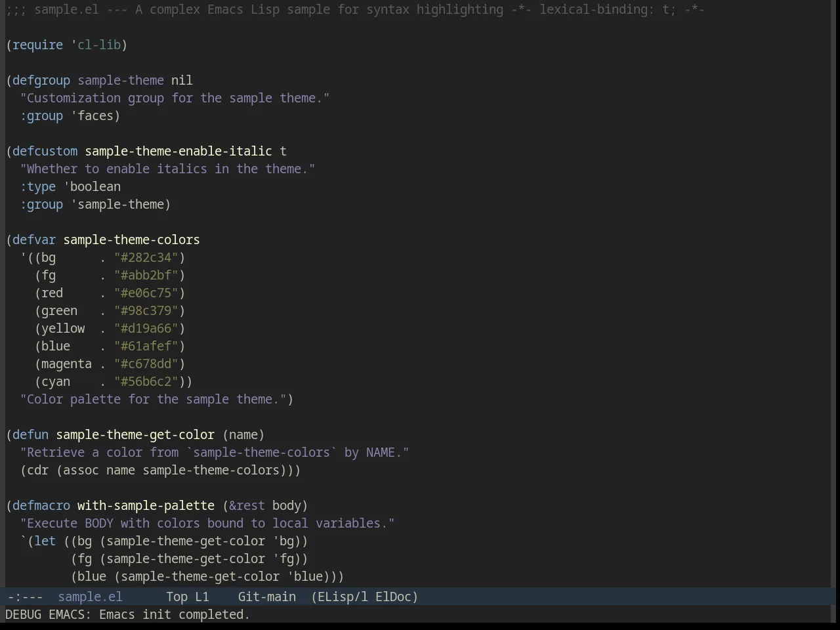The height and width of the screenshot is (630, 840).
Task: Click 'assoc' in the cdr expression
Action: coord(81,470)
